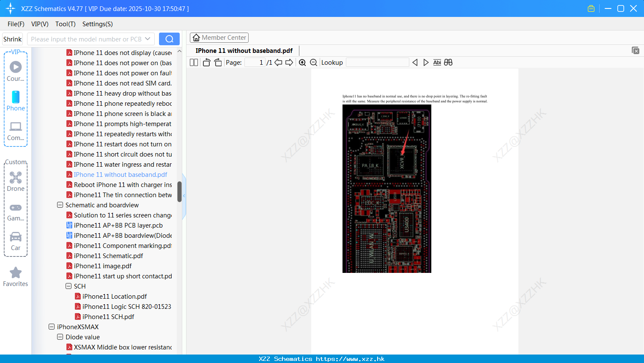Image resolution: width=644 pixels, height=363 pixels.
Task: Click the search magnifier button
Action: pyautogui.click(x=169, y=39)
